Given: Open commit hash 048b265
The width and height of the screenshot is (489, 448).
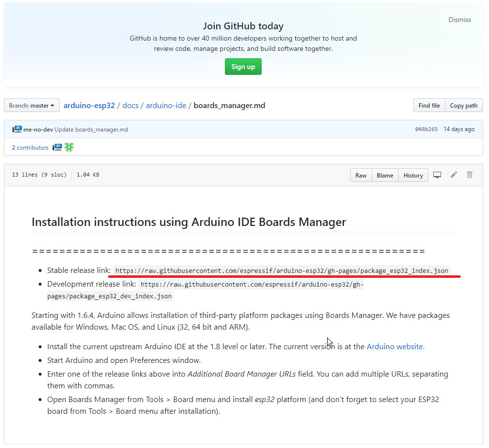Looking at the screenshot, I should coord(426,130).
